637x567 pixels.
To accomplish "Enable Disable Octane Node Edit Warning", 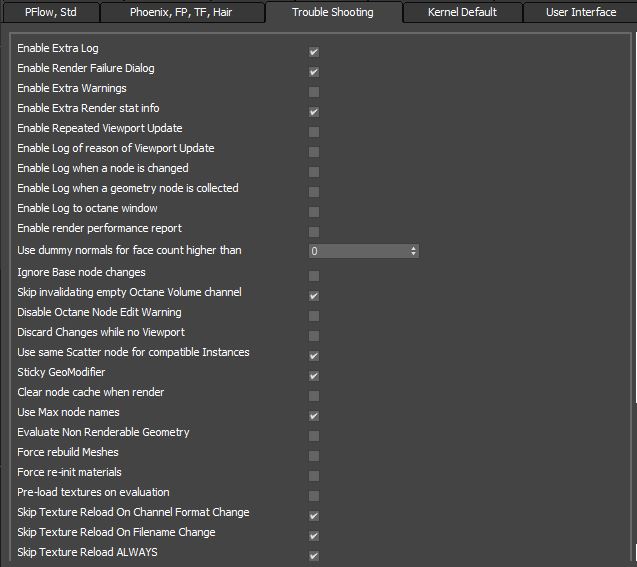I will click(x=314, y=315).
